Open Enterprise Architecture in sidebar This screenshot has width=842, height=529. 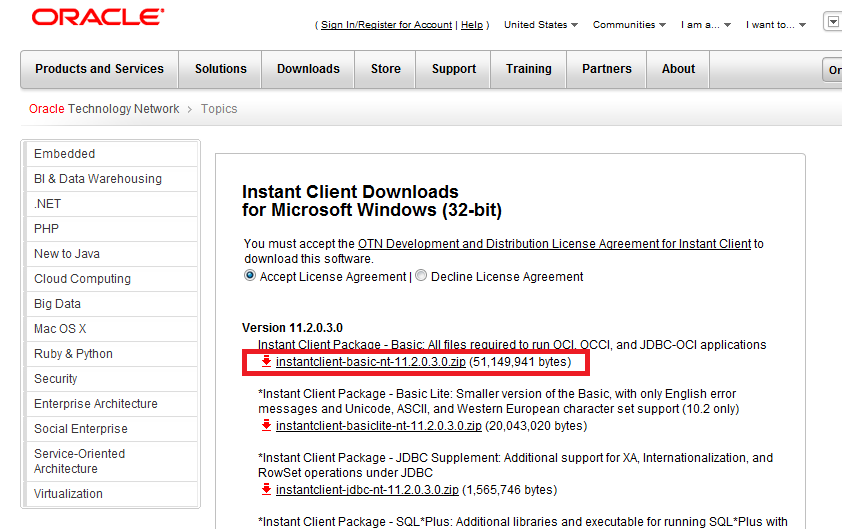(111, 404)
